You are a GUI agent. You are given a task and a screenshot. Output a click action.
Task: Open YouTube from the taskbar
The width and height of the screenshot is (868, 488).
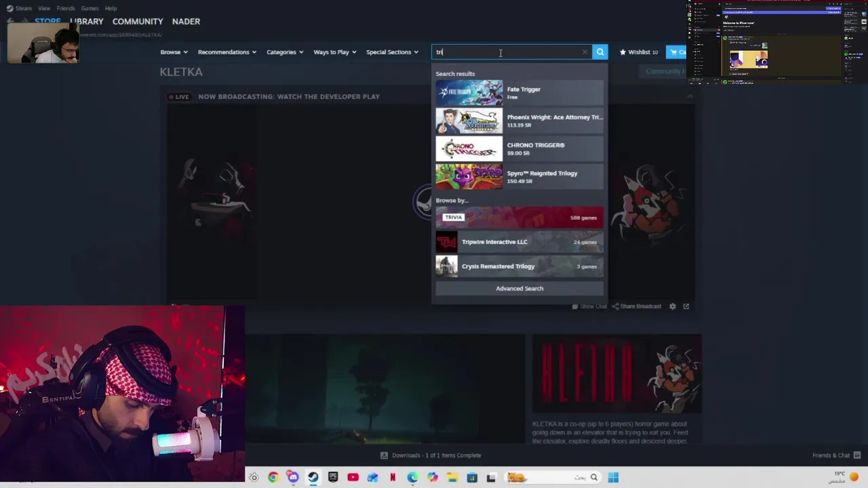[x=353, y=477]
